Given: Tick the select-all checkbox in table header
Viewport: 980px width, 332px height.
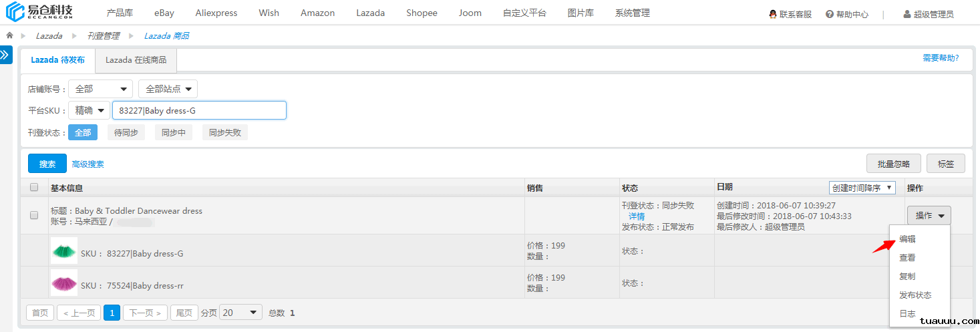Looking at the screenshot, I should click(34, 188).
